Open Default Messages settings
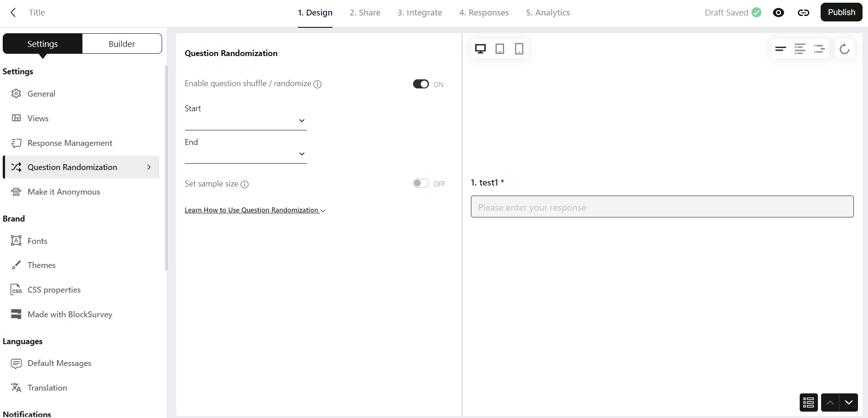868x418 pixels. coord(81,363)
